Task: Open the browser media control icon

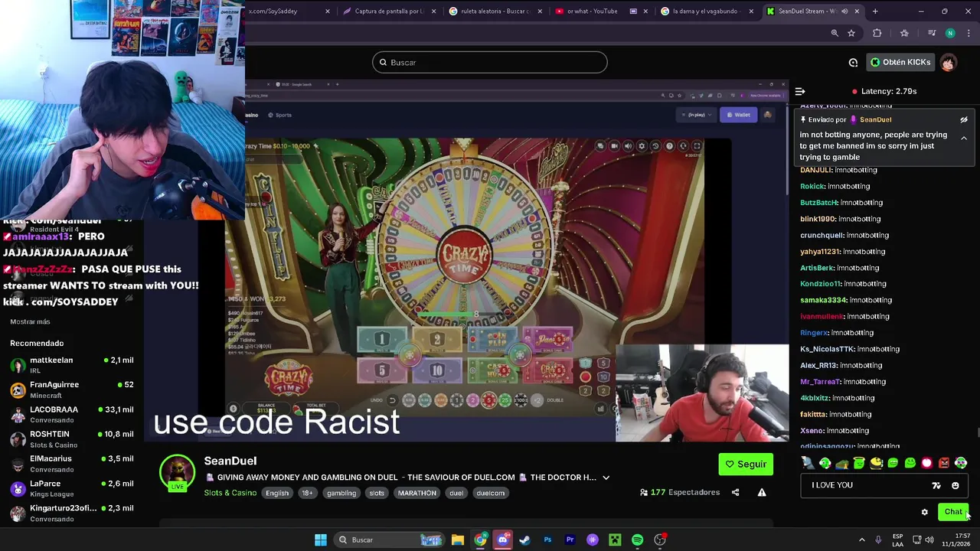Action: pyautogui.click(x=932, y=33)
